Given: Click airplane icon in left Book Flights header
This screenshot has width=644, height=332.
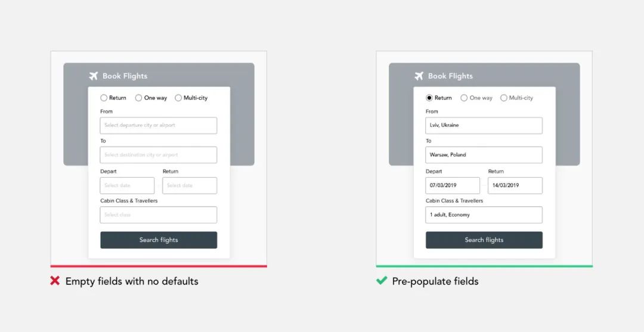Looking at the screenshot, I should pos(93,76).
